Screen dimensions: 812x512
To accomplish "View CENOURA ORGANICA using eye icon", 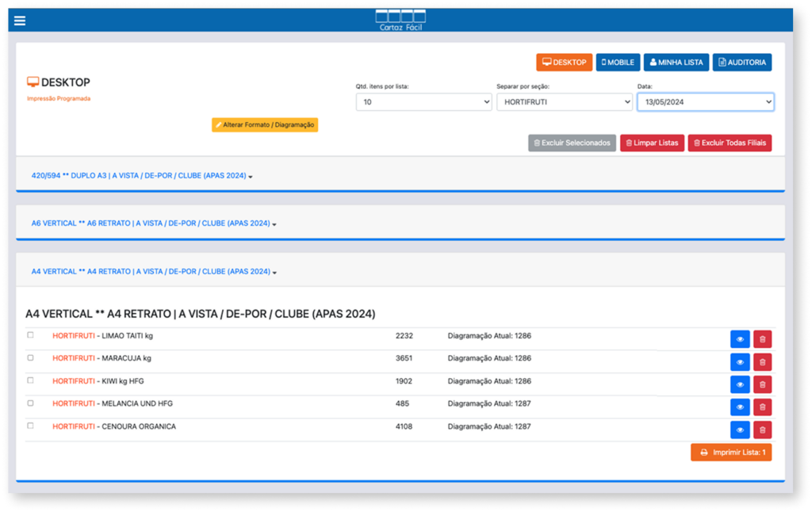I will (x=739, y=430).
